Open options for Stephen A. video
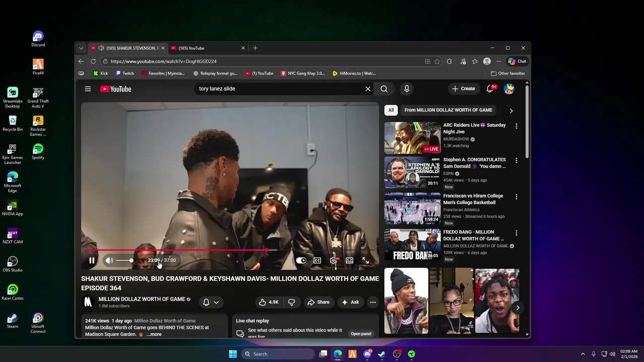The image size is (644, 362). tap(516, 161)
